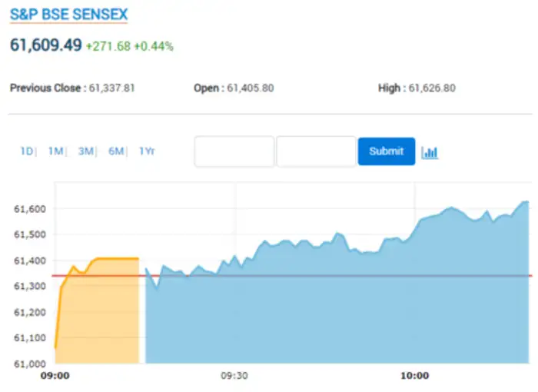Click the 61,609.49 index value
The image size is (538, 392).
click(45, 45)
